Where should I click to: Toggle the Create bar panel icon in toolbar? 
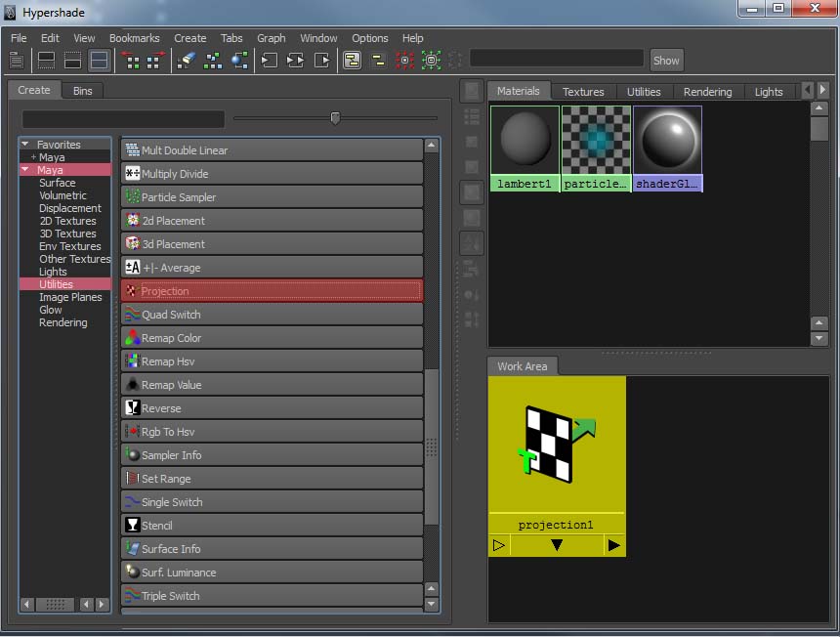point(17,60)
